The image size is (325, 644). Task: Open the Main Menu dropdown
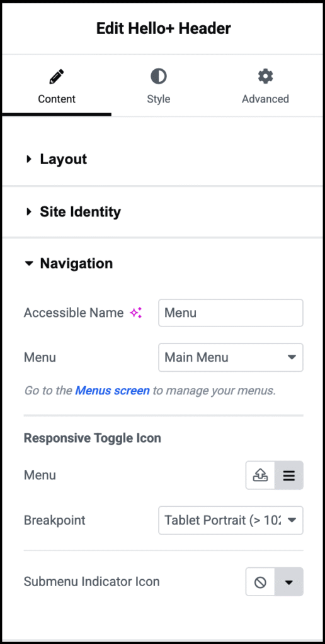(x=231, y=357)
